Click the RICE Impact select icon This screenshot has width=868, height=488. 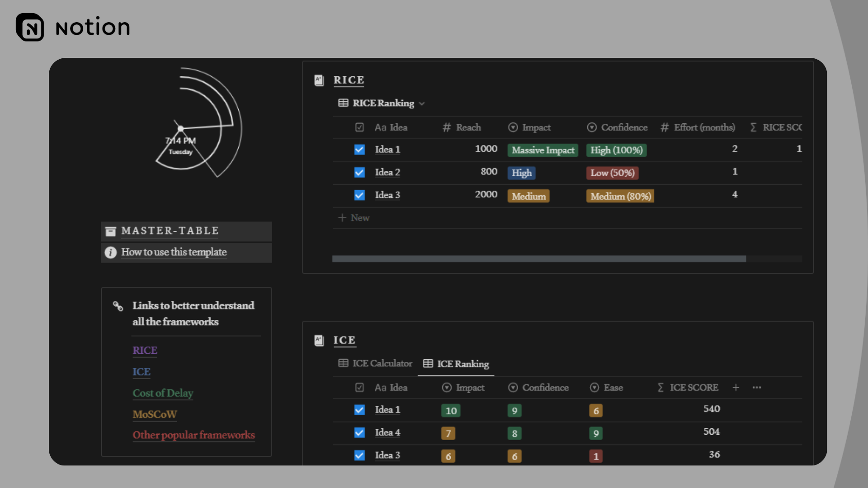point(513,128)
